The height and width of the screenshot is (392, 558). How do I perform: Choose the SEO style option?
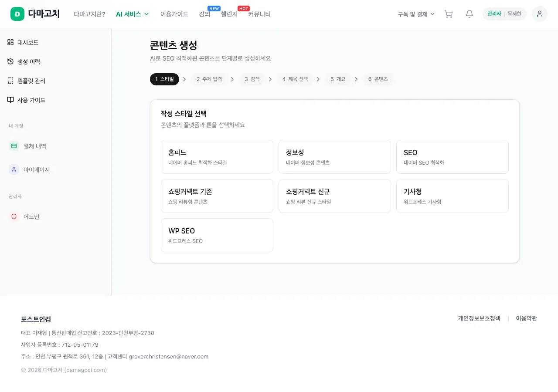[453, 157]
